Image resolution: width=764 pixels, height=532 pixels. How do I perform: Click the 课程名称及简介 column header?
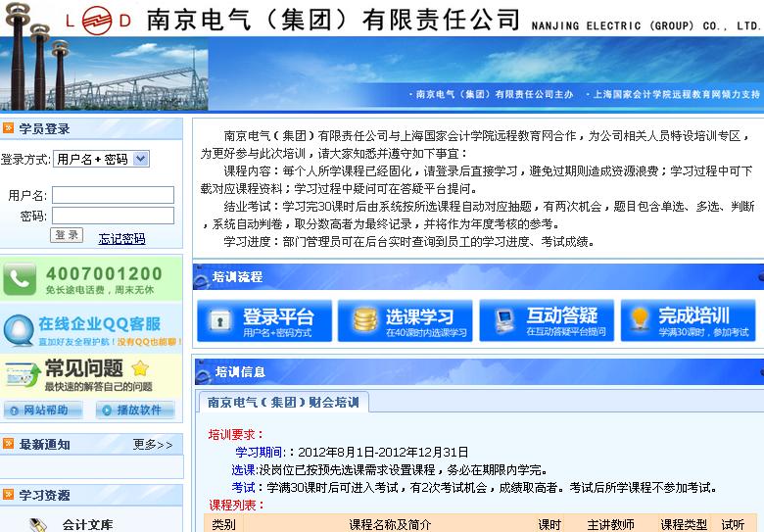[x=390, y=525]
